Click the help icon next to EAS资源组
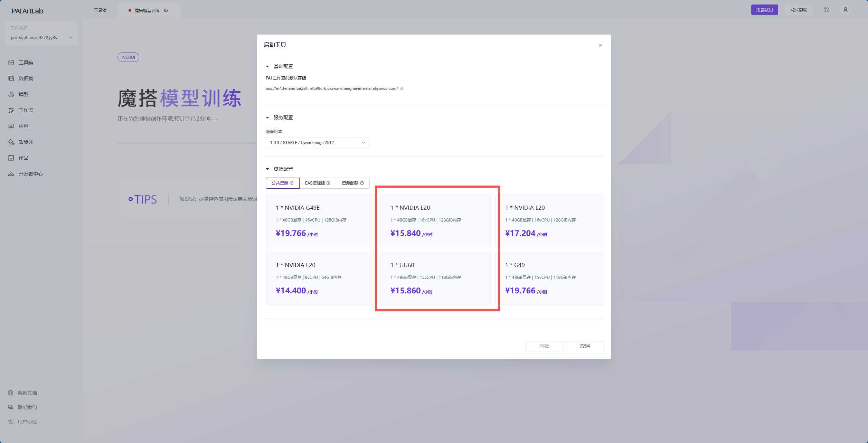 click(x=328, y=183)
